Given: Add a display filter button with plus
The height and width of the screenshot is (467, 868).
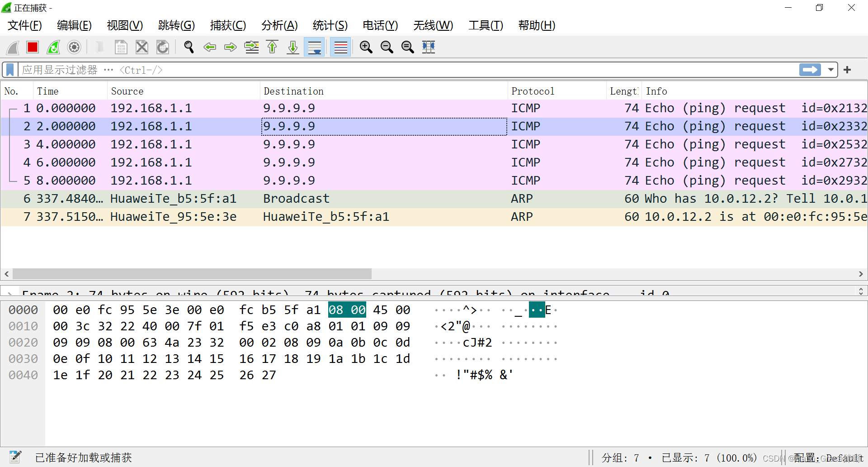Looking at the screenshot, I should tap(847, 70).
